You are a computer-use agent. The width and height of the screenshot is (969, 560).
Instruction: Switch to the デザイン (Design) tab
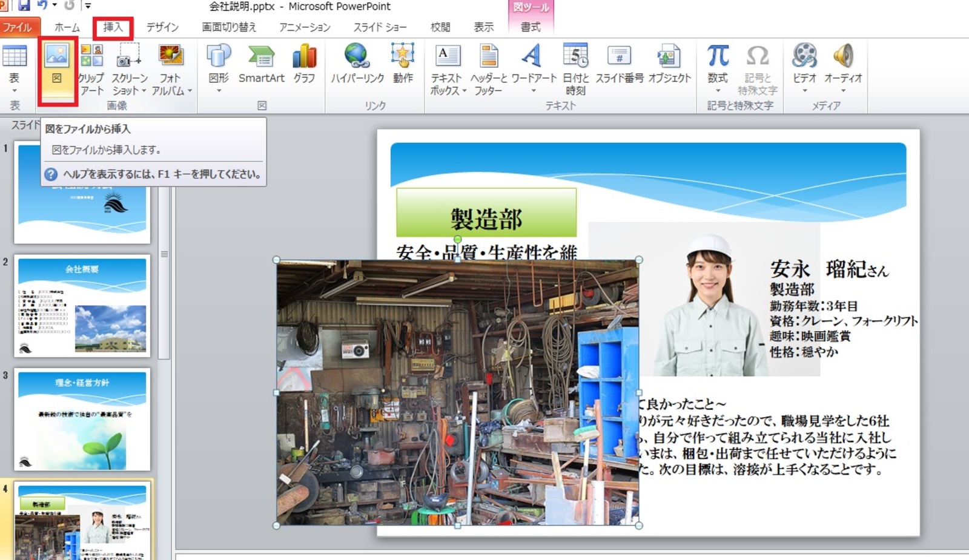pos(162,27)
